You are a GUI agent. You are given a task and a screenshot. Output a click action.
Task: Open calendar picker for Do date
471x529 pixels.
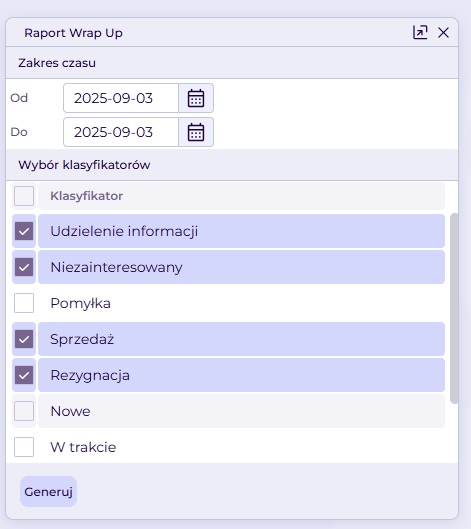coord(196,132)
